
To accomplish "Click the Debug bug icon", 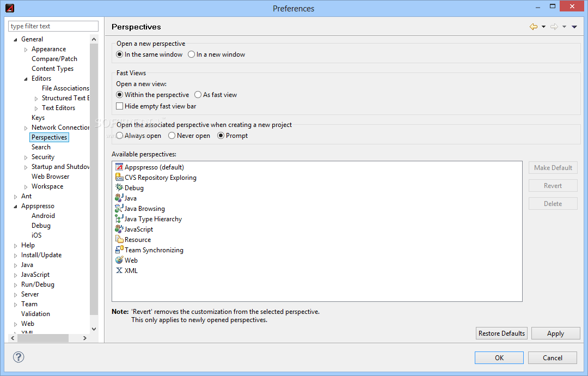I will 119,188.
